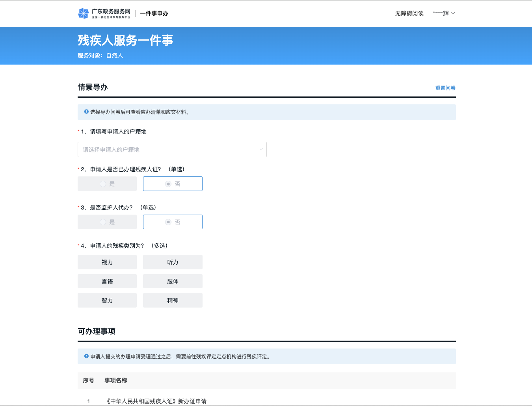Screen dimensions: 532x406
Task: Toggle the 视力 disability category
Action: 107,262
